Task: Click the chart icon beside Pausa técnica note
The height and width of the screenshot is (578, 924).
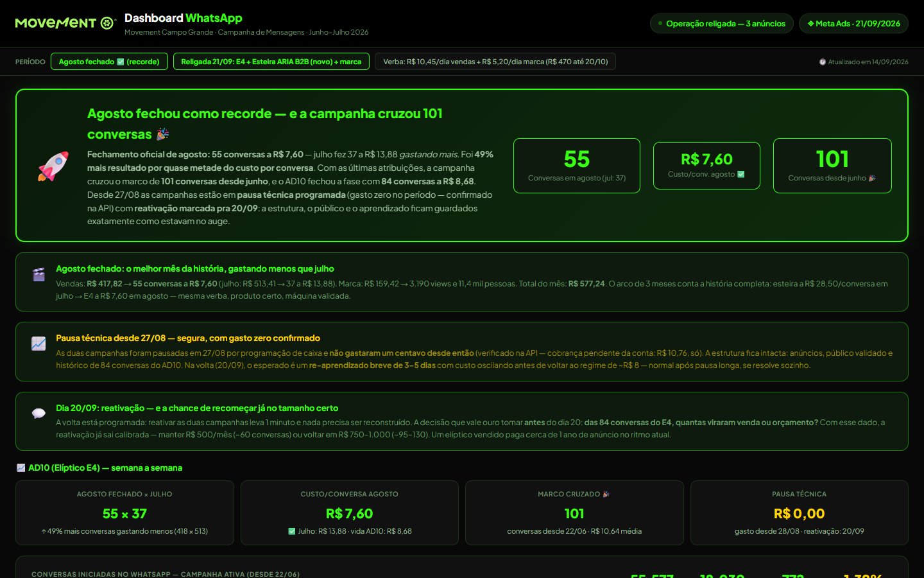Action: [38, 344]
